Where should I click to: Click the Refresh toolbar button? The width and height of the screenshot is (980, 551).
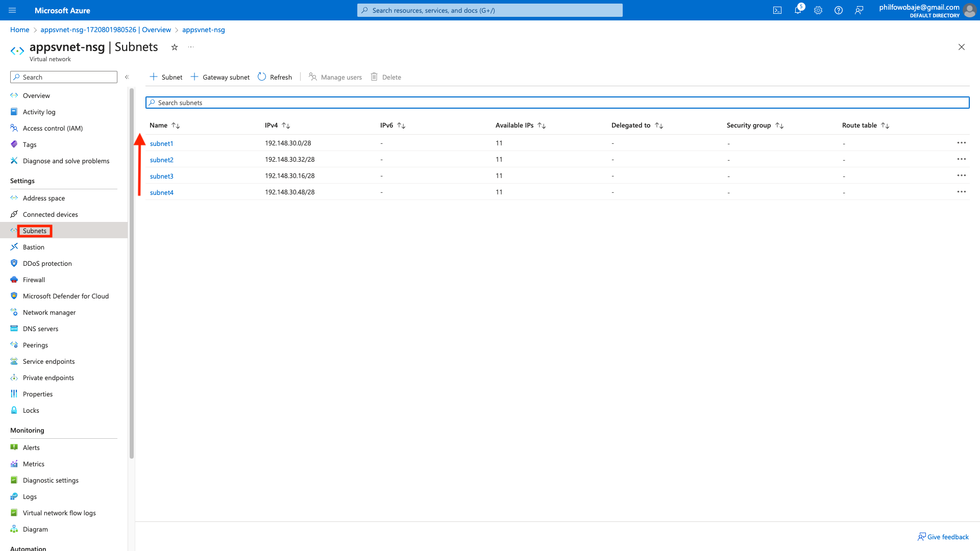(x=275, y=77)
